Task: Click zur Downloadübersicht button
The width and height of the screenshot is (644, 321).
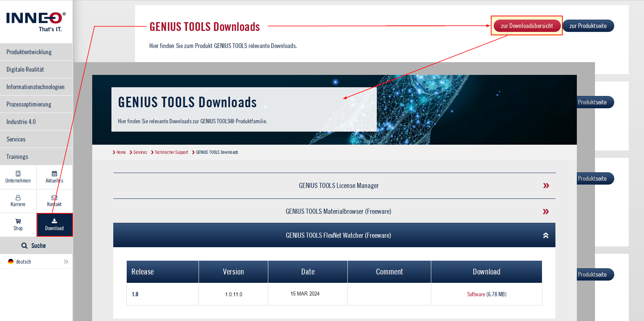Action: (x=527, y=26)
